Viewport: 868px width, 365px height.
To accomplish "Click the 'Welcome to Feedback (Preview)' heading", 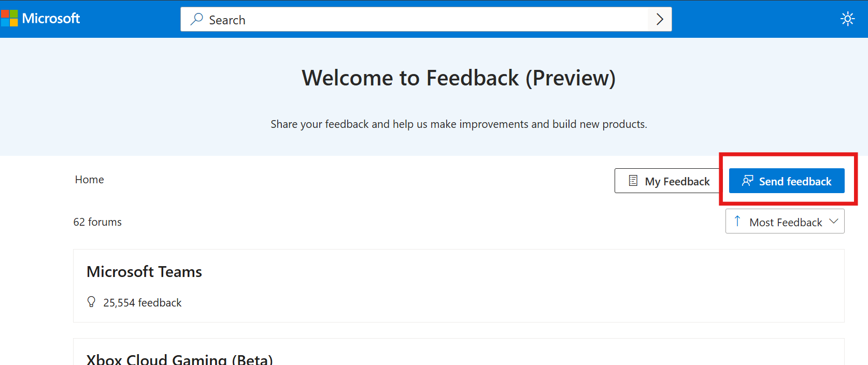I will point(459,78).
